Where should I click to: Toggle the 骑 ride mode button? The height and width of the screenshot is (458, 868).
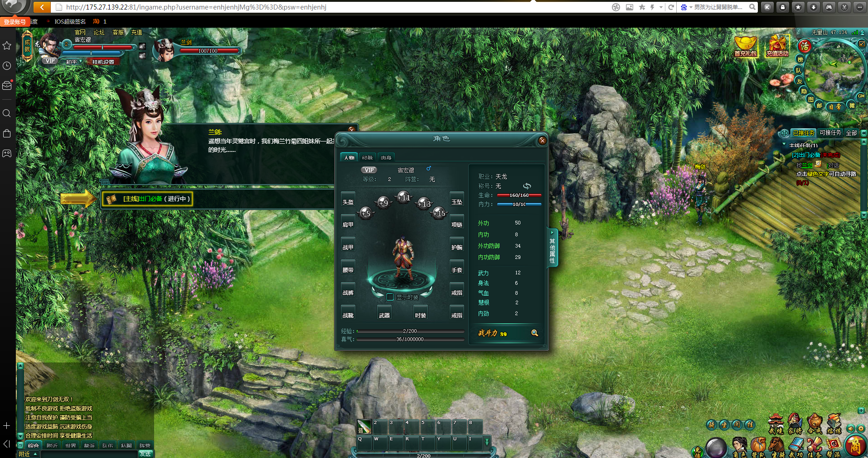click(x=711, y=424)
